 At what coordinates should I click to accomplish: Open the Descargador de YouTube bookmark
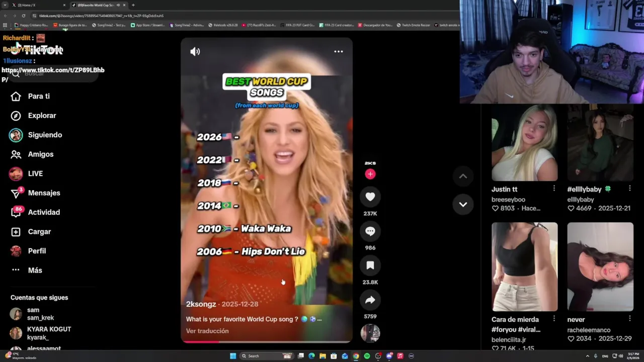tap(375, 25)
